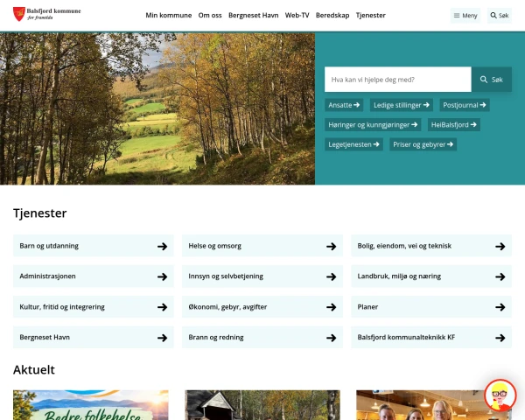
Task: Click the arrow icon on Brann og redning
Action: pyautogui.click(x=331, y=338)
